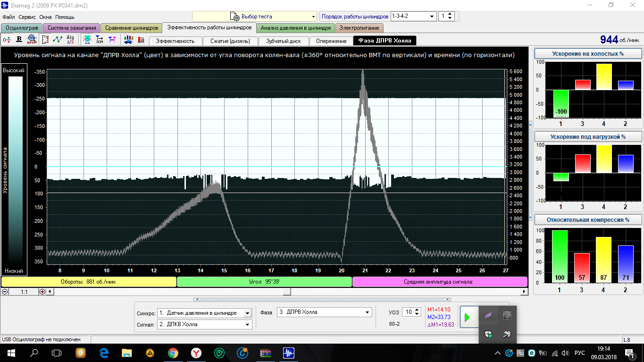Open Microsoft Edge from taskbar
The width and height of the screenshot is (644, 362).
click(x=104, y=353)
